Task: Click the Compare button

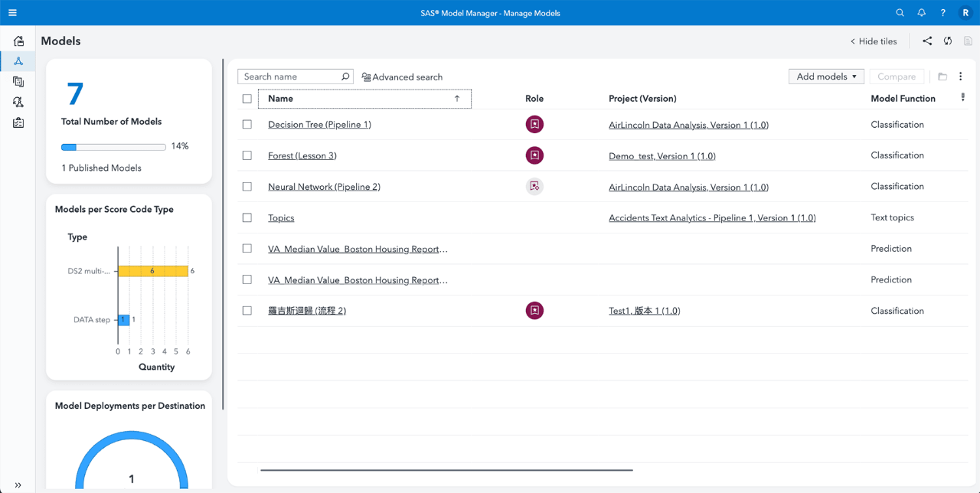Action: pyautogui.click(x=897, y=77)
